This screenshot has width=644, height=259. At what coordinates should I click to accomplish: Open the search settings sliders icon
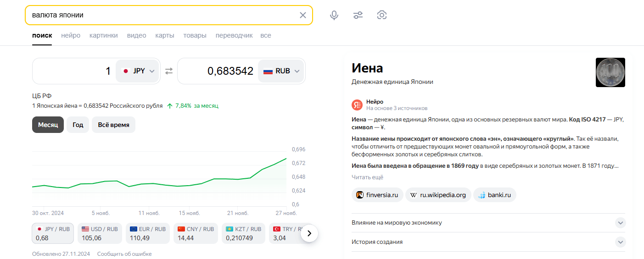(x=358, y=15)
